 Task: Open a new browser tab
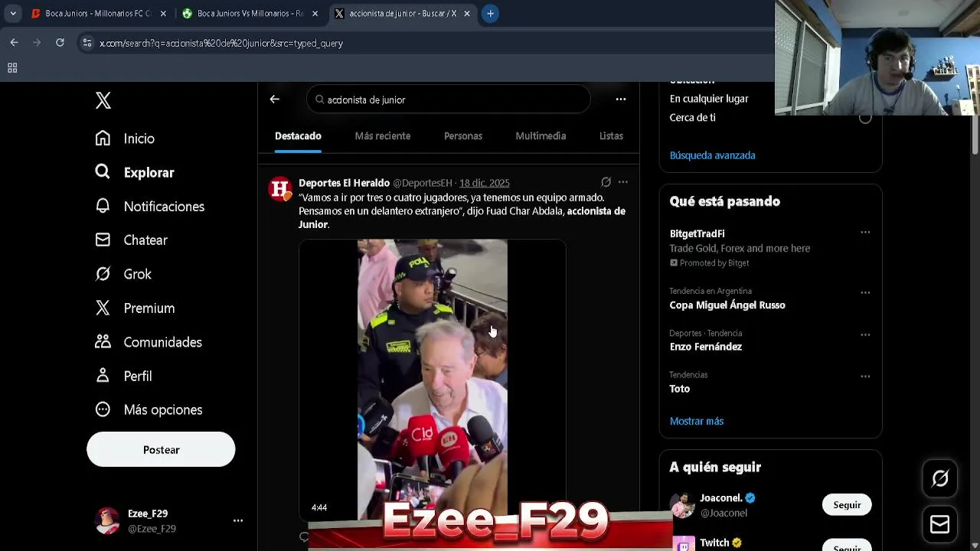pos(490,13)
